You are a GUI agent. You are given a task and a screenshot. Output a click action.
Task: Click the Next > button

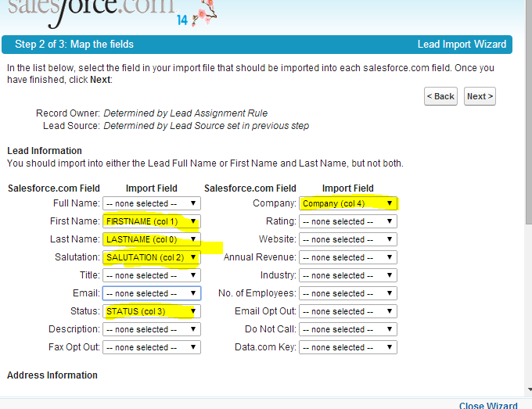point(480,96)
